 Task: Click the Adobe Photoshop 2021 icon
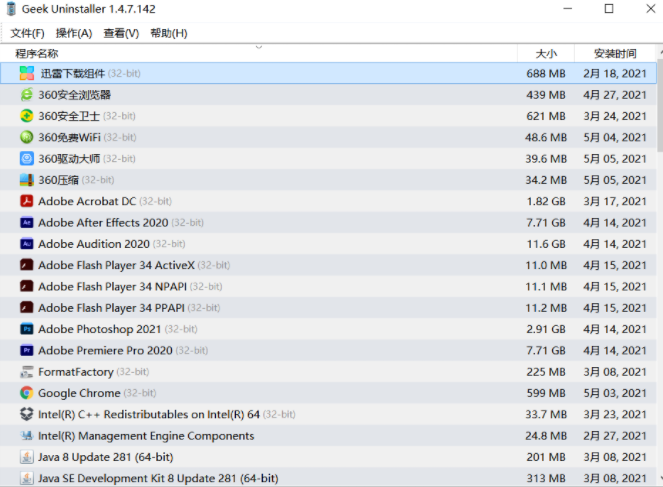(27, 329)
